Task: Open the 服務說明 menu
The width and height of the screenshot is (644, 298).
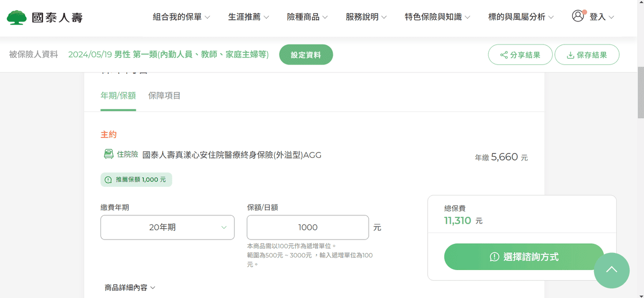Action: (x=367, y=17)
